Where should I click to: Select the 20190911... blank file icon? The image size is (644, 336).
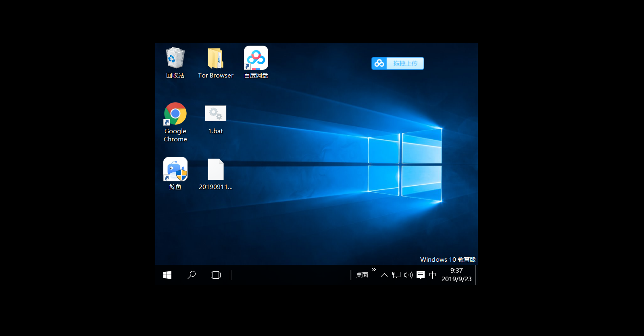point(216,174)
